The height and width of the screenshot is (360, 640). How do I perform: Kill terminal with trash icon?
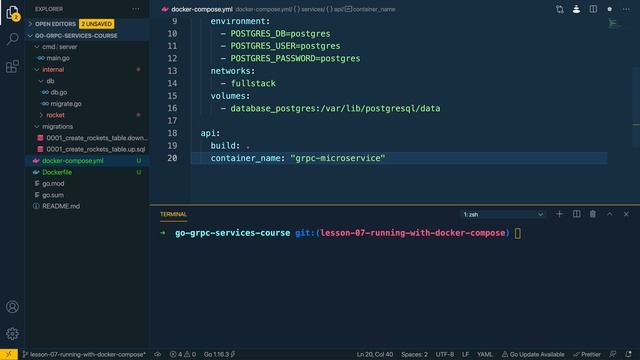tap(593, 214)
